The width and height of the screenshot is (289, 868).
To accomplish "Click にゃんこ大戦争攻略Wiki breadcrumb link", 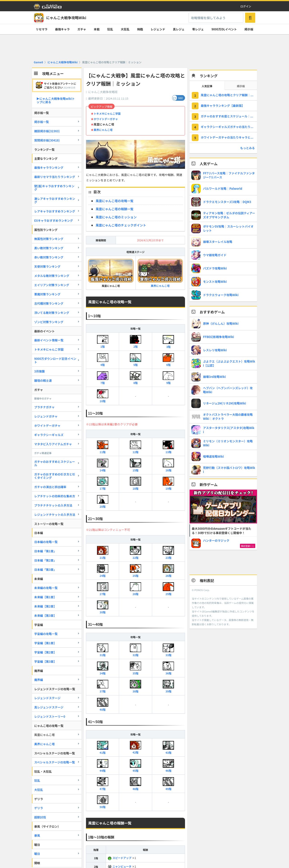I will coord(63,62).
